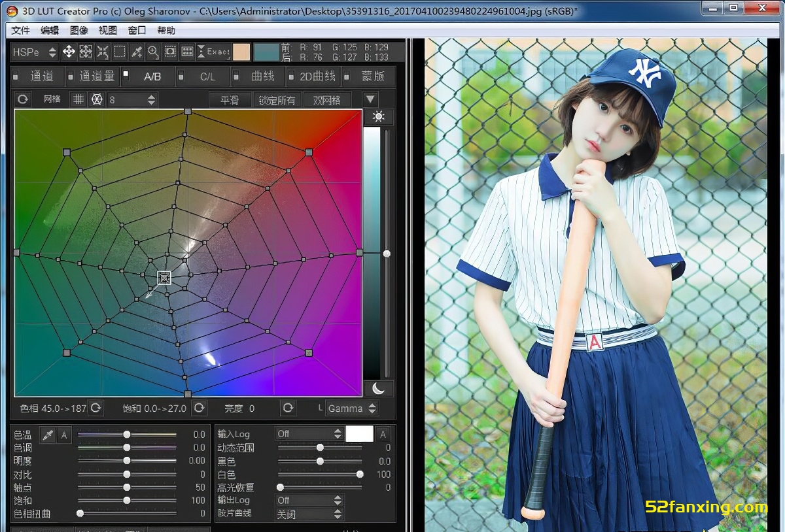Viewport: 785px width, 532px height.
Task: Toggle the checkbox on the C/L tab
Action: tap(181, 75)
